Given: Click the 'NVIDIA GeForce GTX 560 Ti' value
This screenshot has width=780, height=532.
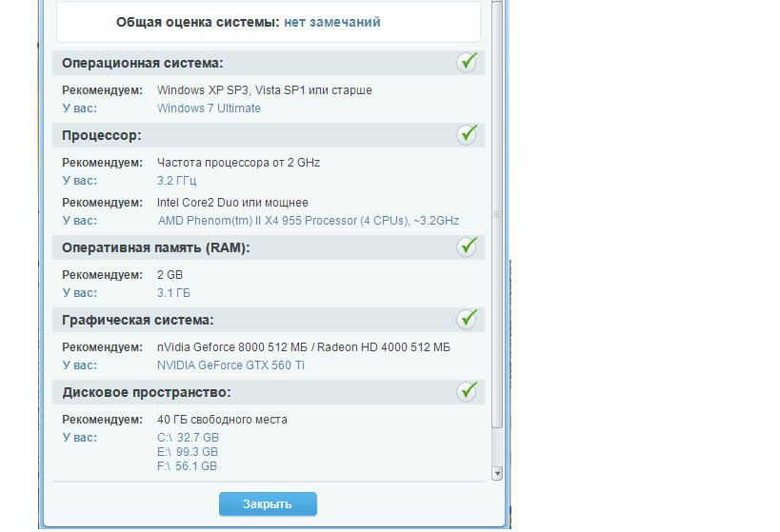Looking at the screenshot, I should [230, 365].
